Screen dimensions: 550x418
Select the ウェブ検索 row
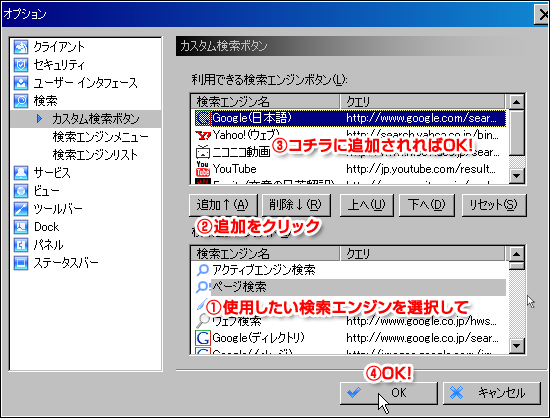[349, 321]
